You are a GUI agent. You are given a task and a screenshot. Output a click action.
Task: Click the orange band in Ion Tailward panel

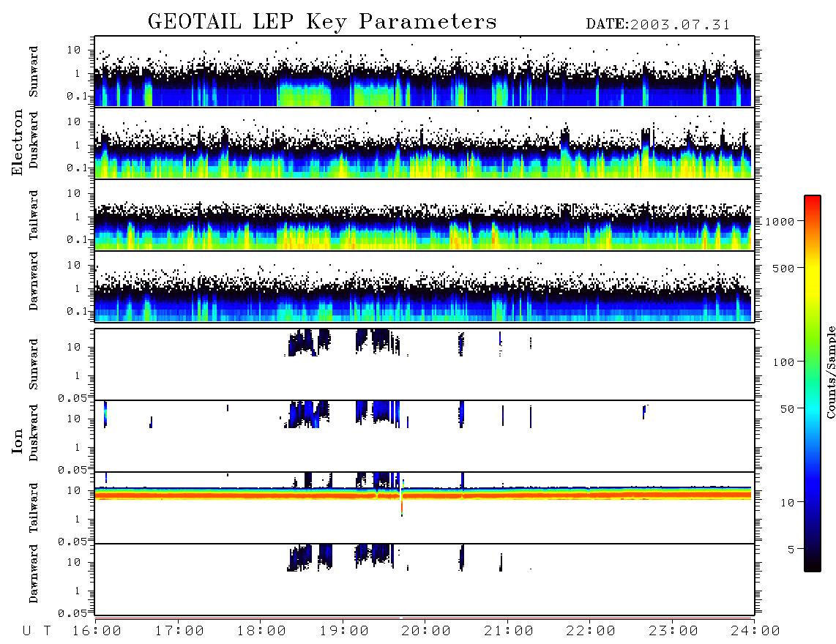click(x=423, y=495)
